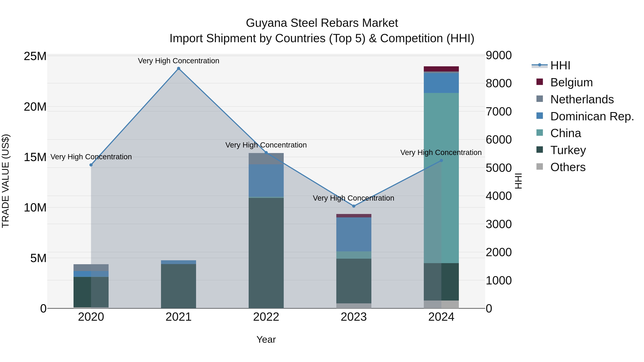Click the 2024 x-axis year label
The width and height of the screenshot is (644, 362).
[x=441, y=317]
